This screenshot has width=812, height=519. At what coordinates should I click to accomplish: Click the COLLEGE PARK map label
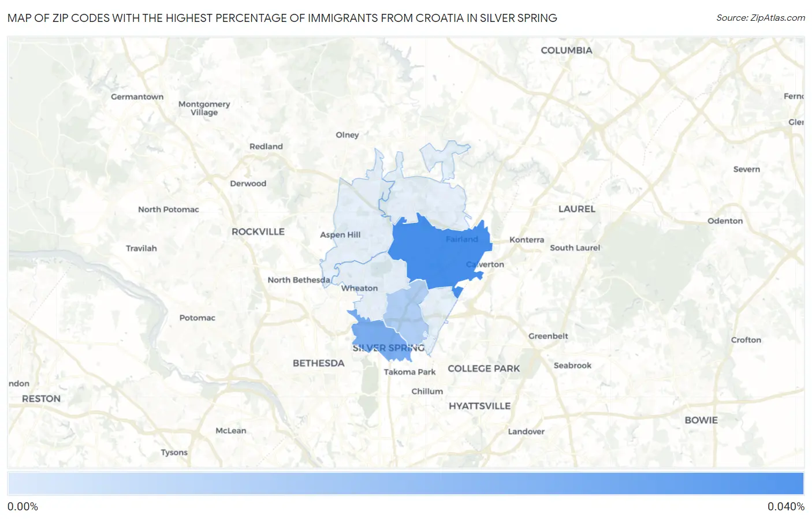tap(484, 368)
